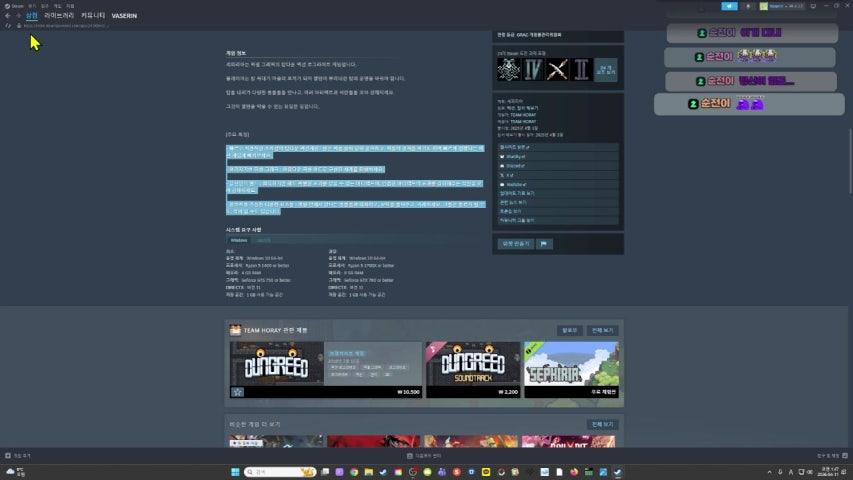Open the Store tab

click(x=32, y=16)
